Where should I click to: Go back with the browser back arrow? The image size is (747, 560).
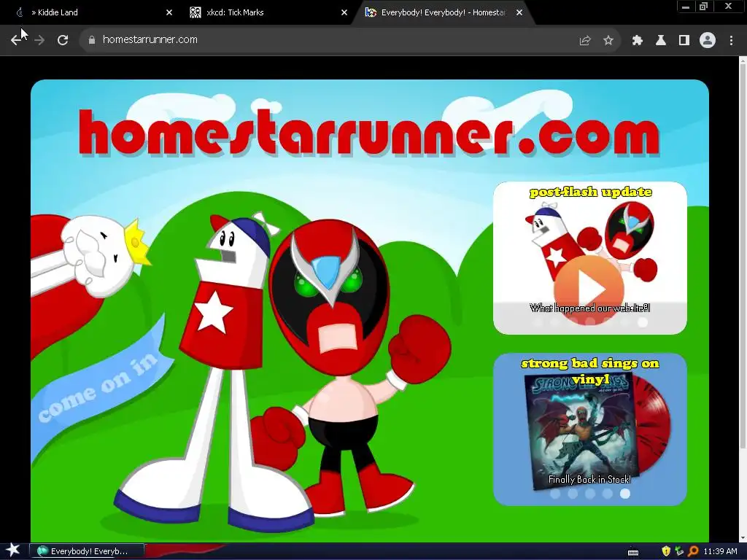[16, 40]
